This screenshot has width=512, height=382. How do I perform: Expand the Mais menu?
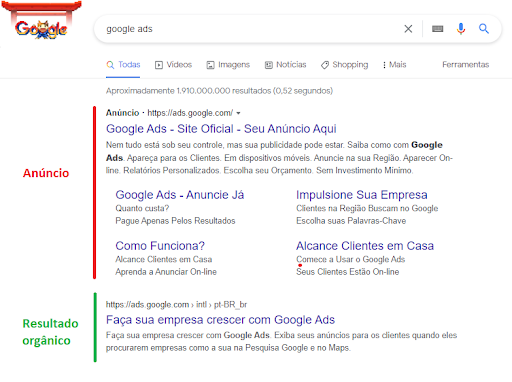point(394,65)
